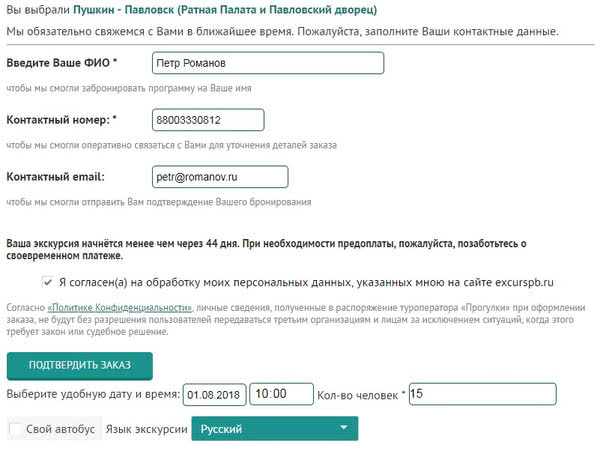The image size is (600, 454).
Task: Click the full name field with Петр Романов
Action: 267,64
